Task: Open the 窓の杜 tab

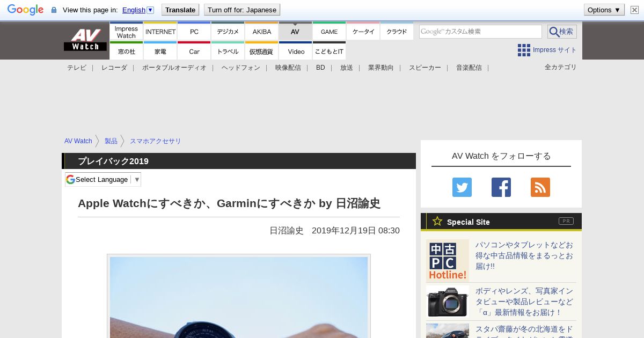Action: (126, 52)
